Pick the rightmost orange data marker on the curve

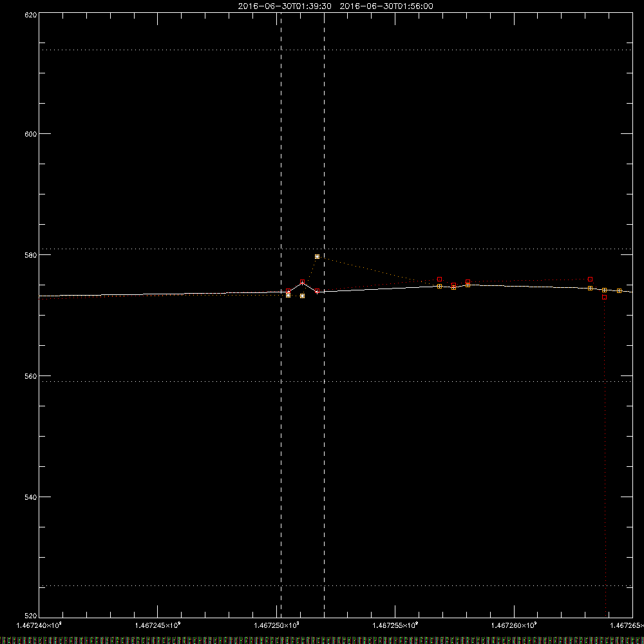[x=619, y=291]
